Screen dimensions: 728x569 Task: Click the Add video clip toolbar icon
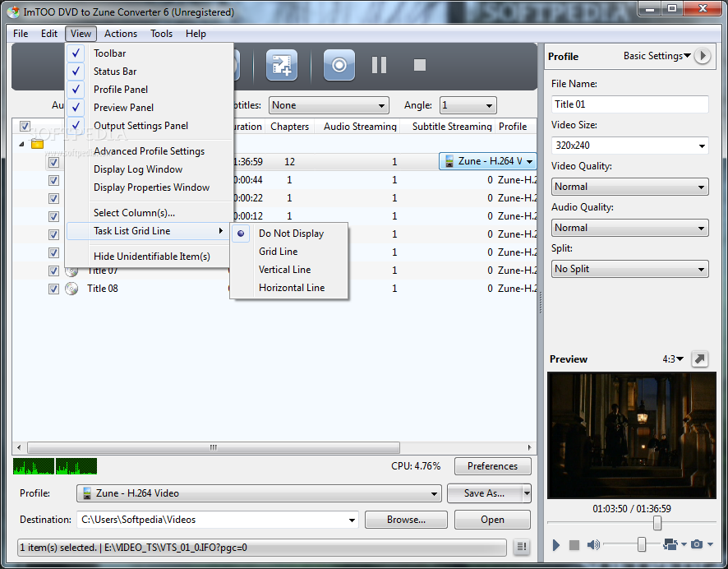(282, 65)
